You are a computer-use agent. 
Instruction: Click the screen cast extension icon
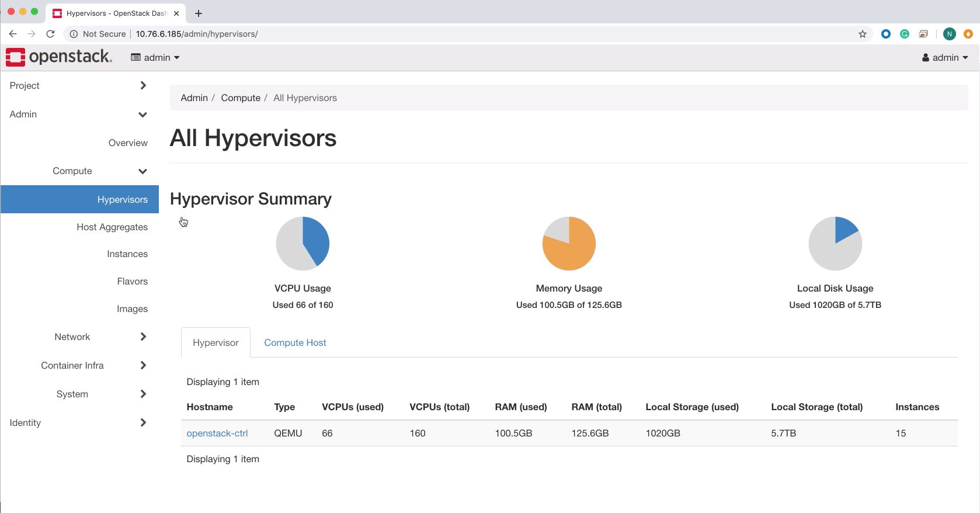tap(923, 34)
